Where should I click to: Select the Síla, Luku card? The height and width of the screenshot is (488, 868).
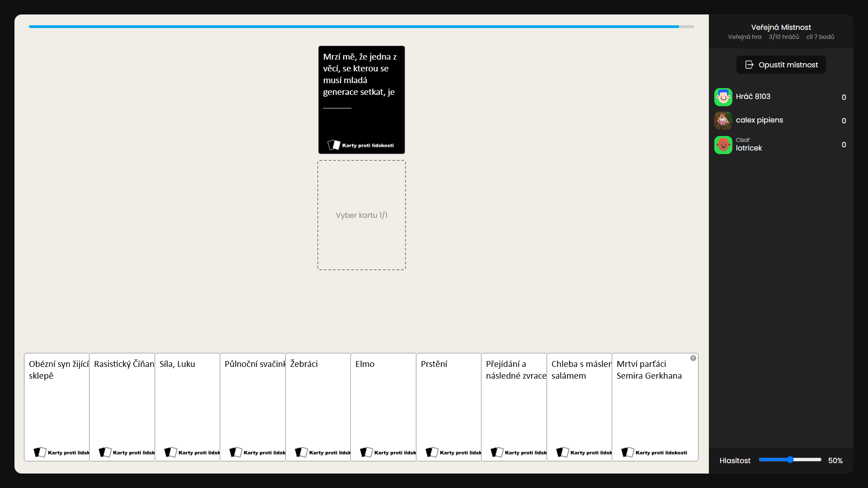pyautogui.click(x=187, y=407)
